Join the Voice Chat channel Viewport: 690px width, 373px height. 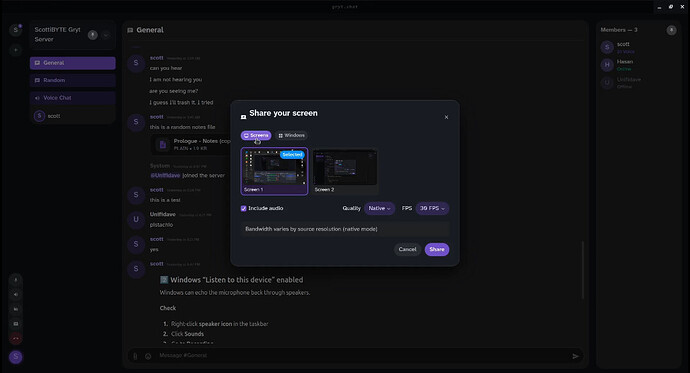click(x=73, y=98)
